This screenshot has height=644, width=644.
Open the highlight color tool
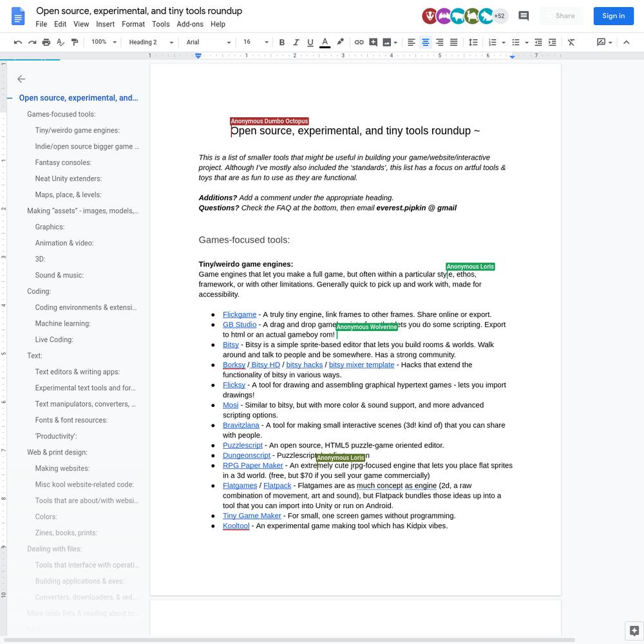[340, 42]
